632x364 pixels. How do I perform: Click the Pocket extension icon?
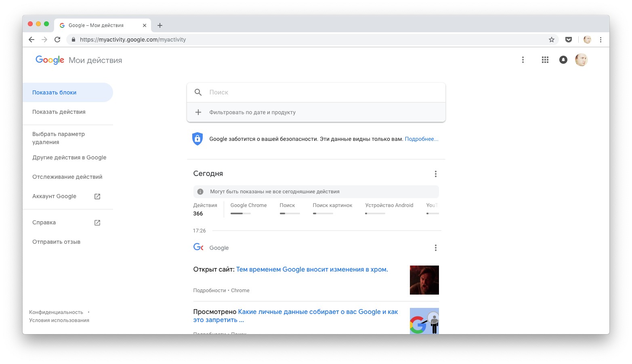click(x=568, y=40)
